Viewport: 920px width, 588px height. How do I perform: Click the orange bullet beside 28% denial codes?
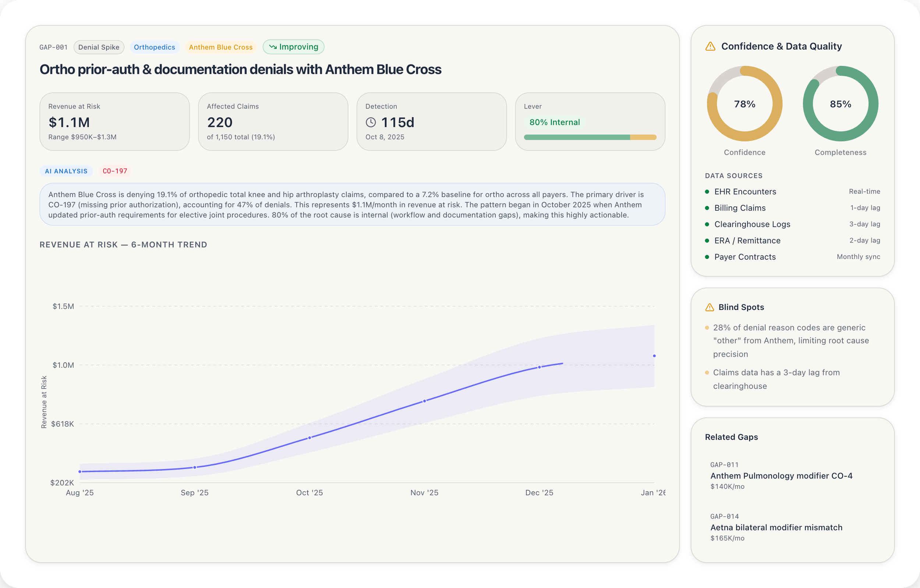coord(707,328)
